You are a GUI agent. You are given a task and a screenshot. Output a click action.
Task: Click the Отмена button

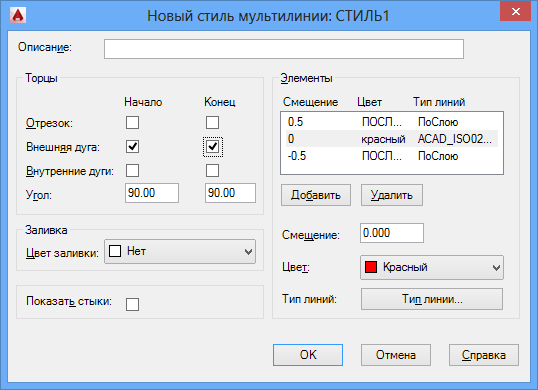click(x=396, y=355)
